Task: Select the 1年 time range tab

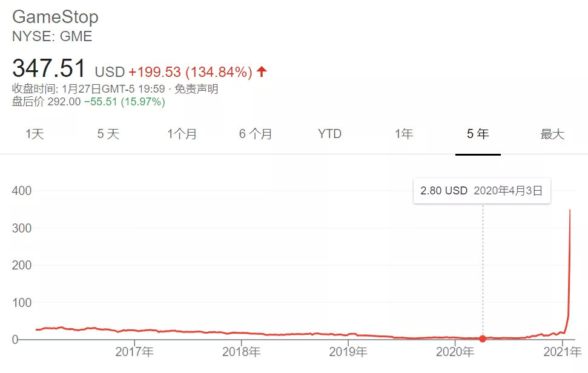Action: 404,134
